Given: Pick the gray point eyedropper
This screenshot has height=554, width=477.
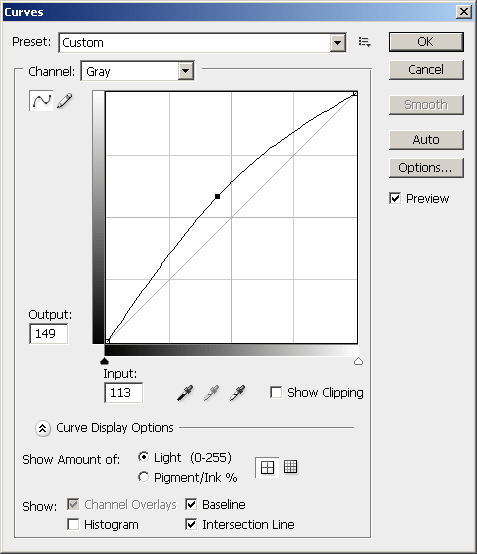Looking at the screenshot, I should tap(211, 393).
